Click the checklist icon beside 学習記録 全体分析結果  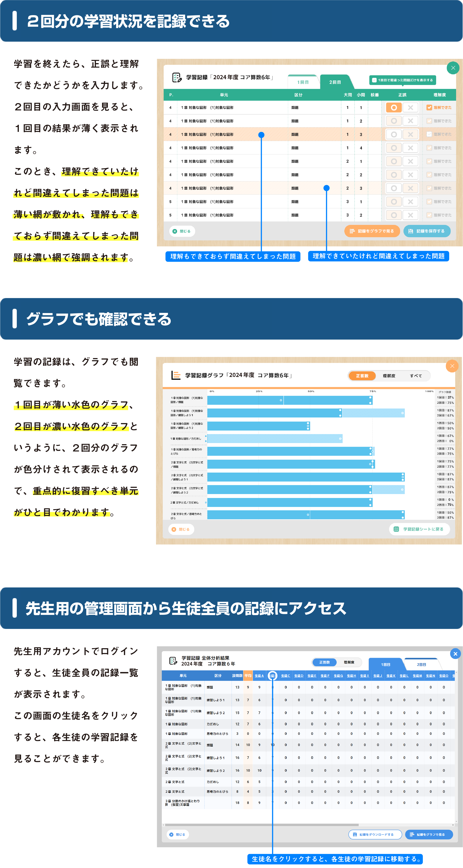(x=173, y=661)
